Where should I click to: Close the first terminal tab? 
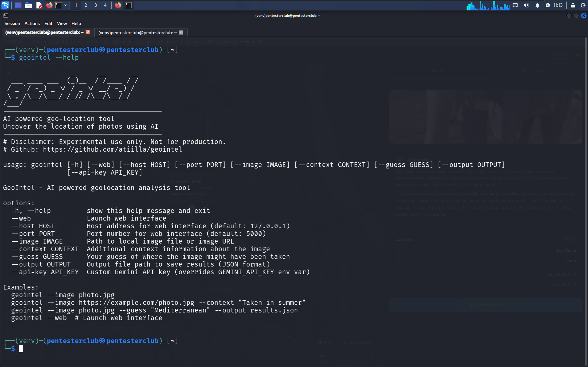click(x=88, y=32)
